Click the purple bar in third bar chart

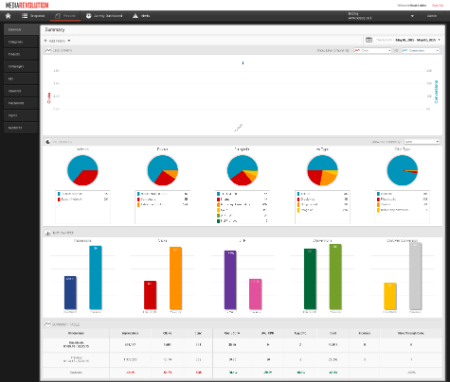pos(230,280)
